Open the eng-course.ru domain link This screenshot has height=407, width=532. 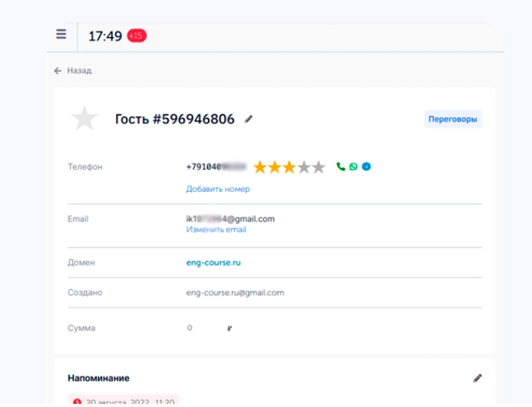coord(213,262)
